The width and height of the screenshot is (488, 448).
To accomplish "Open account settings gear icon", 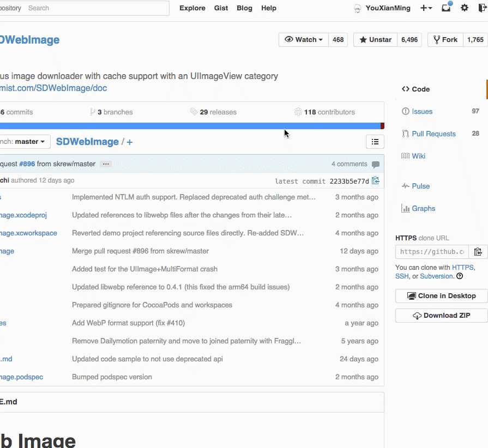I will coord(465,8).
